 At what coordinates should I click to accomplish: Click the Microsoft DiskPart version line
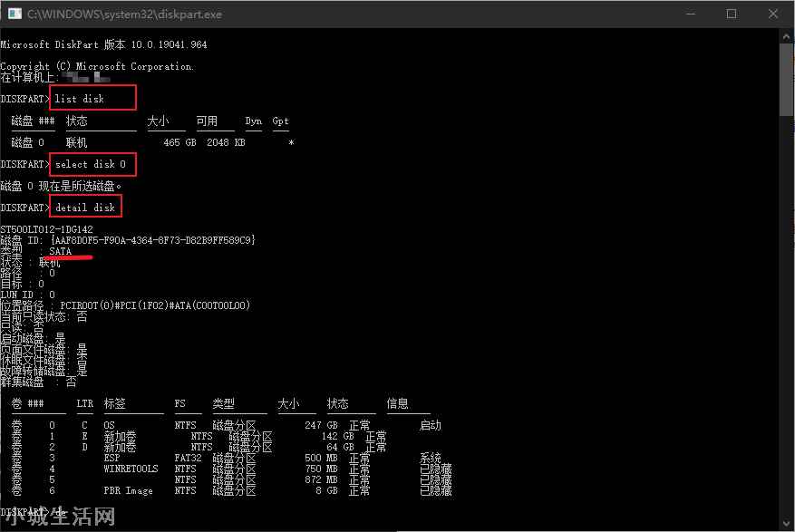click(x=103, y=44)
